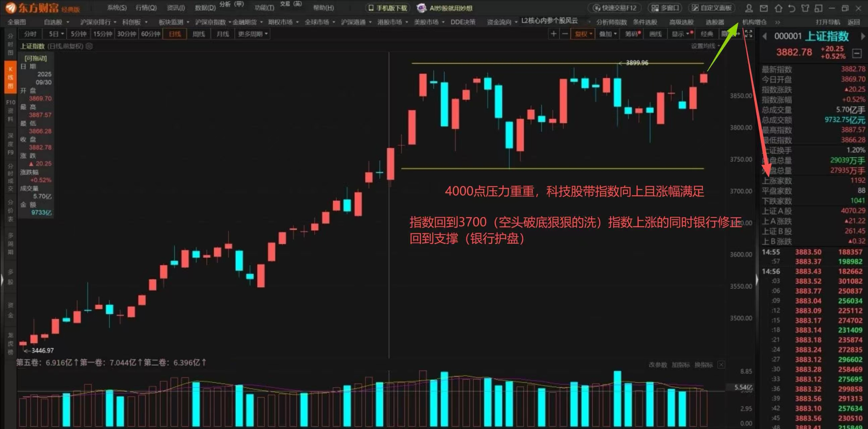Click the zoom-in plus icon on chart toolbar
868x429 pixels.
point(553,34)
